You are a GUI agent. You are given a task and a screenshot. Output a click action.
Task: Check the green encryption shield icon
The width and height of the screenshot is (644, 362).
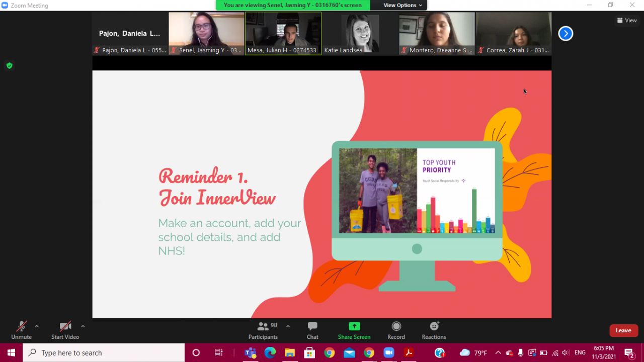pyautogui.click(x=9, y=65)
